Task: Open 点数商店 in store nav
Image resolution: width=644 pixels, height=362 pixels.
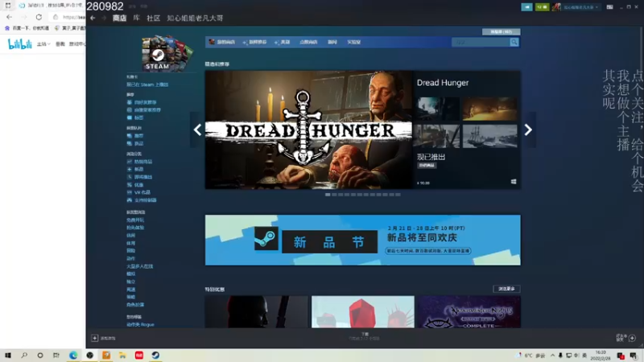Action: tap(308, 42)
